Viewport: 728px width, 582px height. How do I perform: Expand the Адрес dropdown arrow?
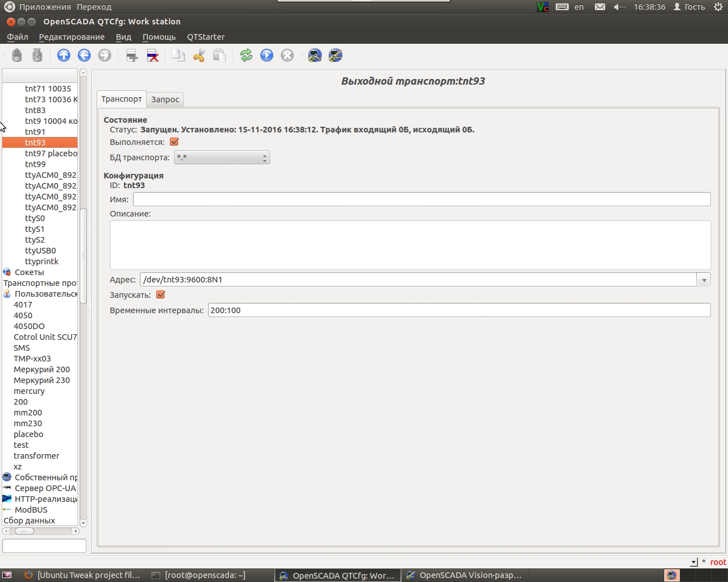[x=704, y=280]
